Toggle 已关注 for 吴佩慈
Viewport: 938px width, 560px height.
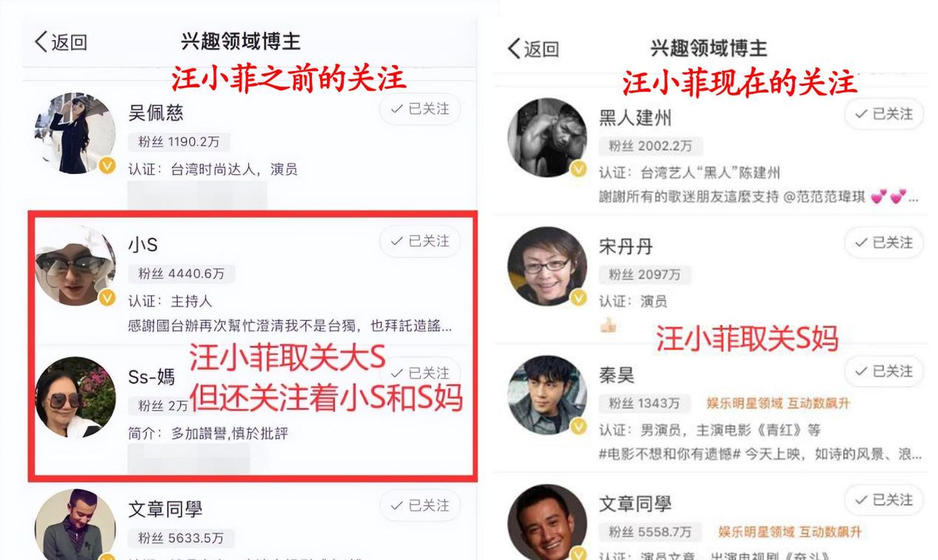tap(420, 109)
